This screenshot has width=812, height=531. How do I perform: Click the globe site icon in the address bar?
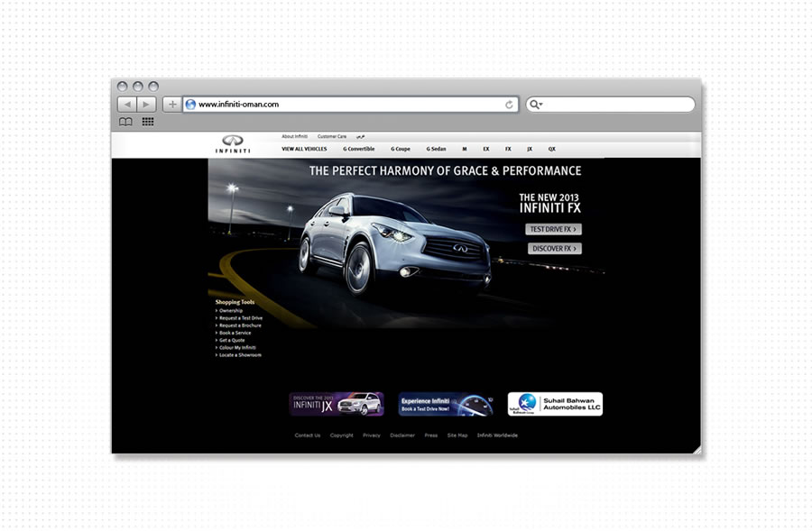(x=190, y=105)
